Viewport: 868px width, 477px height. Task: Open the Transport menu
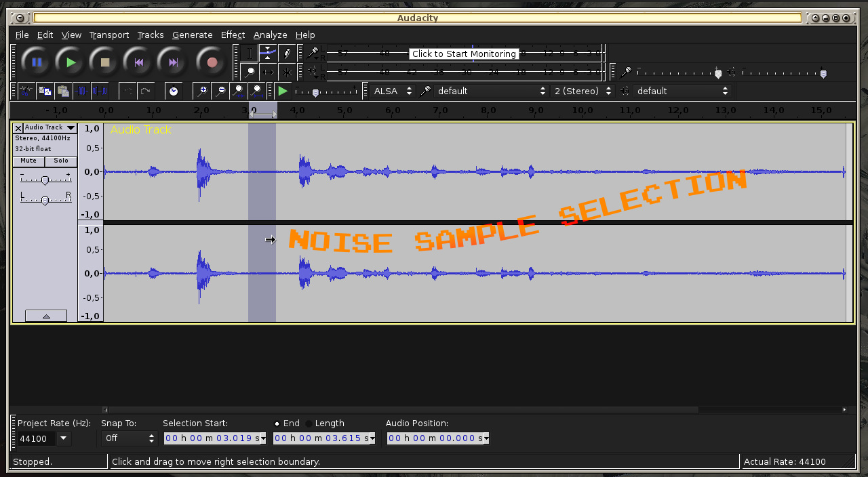click(108, 35)
